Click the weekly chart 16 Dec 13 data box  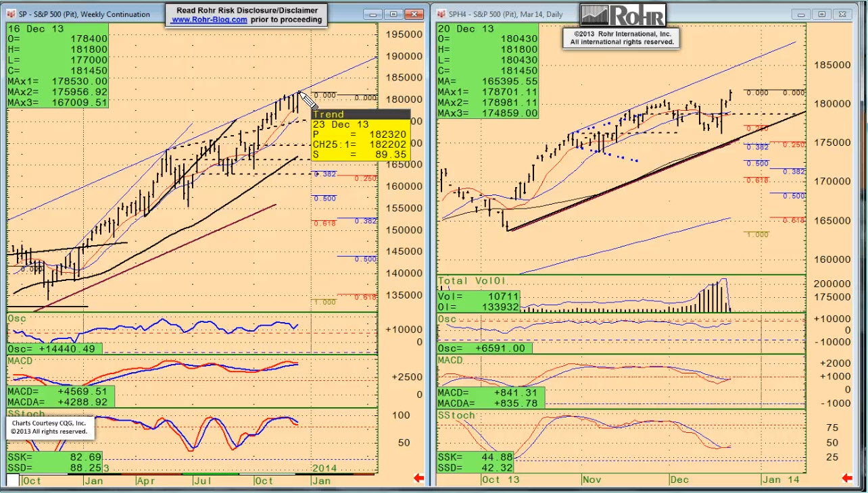[57, 65]
